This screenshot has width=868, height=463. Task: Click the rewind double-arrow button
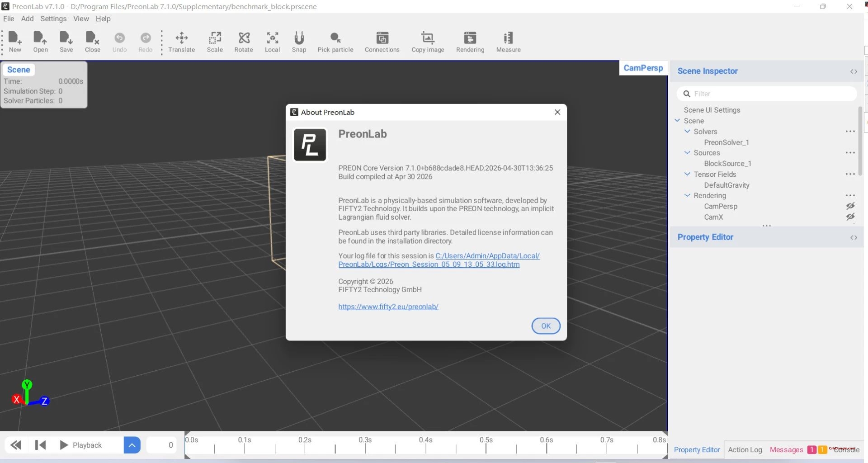16,445
